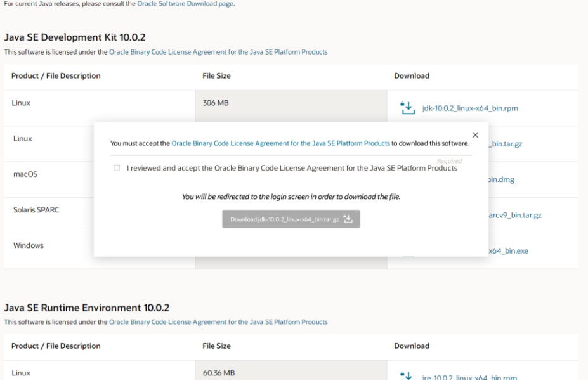Click the download arrow icon in dialog button
The image size is (588, 383).
point(348,219)
